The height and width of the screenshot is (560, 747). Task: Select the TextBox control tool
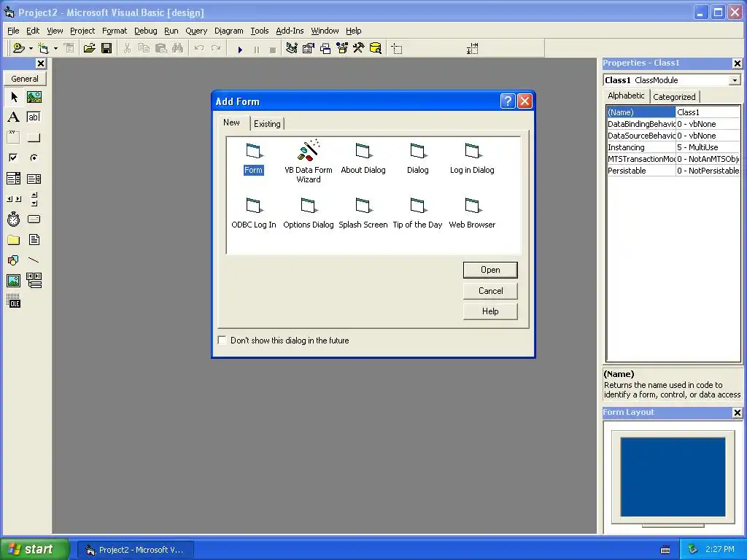(34, 117)
